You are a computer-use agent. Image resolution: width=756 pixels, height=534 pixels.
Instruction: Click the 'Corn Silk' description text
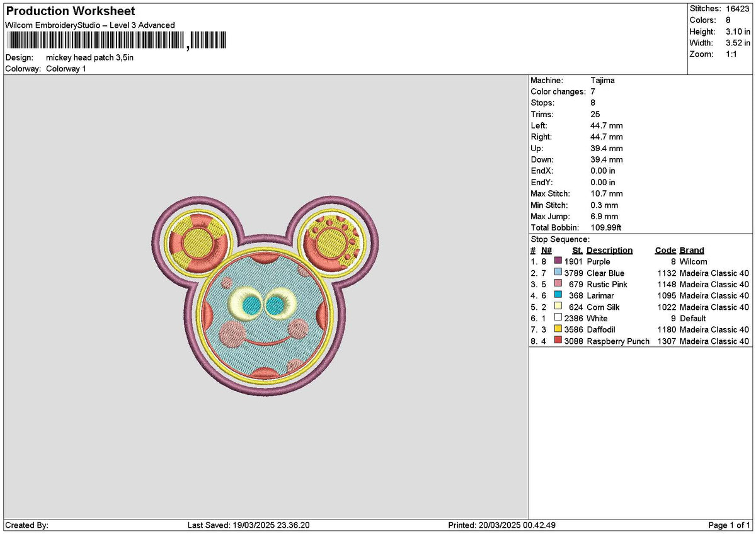point(603,307)
